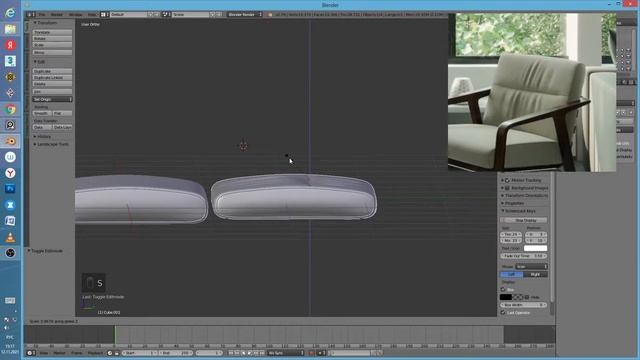
Task: Open the screencast Mouse display dropdown
Action: tap(531, 267)
